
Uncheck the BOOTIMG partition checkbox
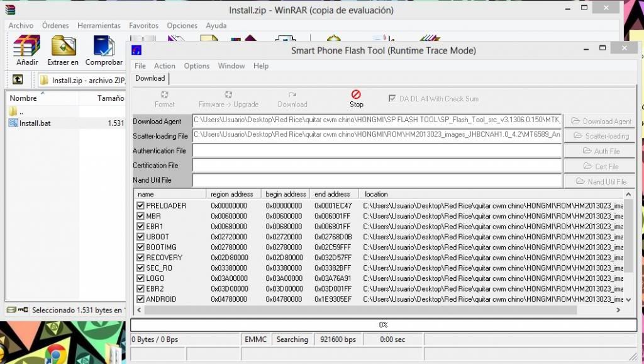140,247
